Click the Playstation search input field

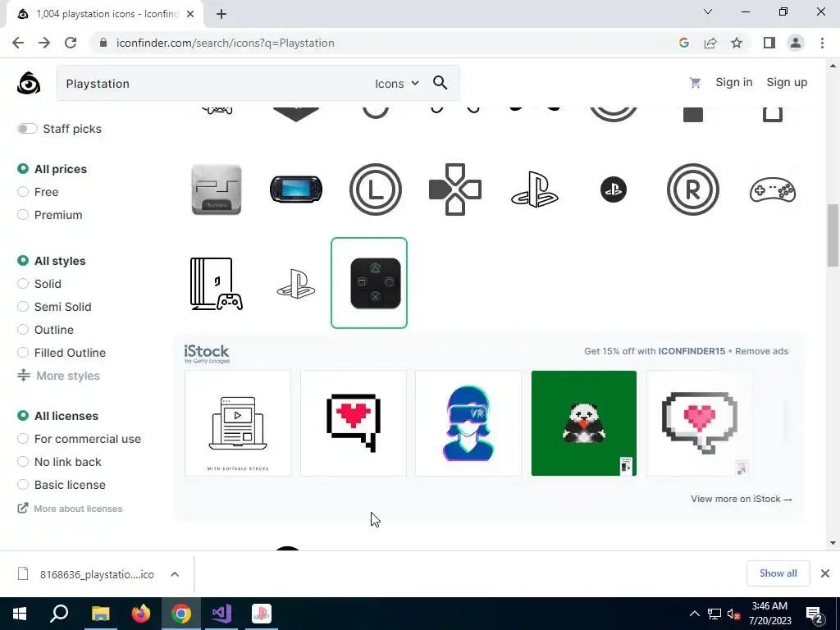[214, 84]
